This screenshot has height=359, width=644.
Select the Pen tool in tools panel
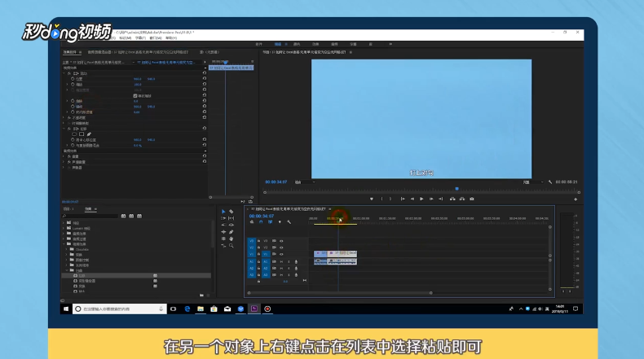[232, 232]
